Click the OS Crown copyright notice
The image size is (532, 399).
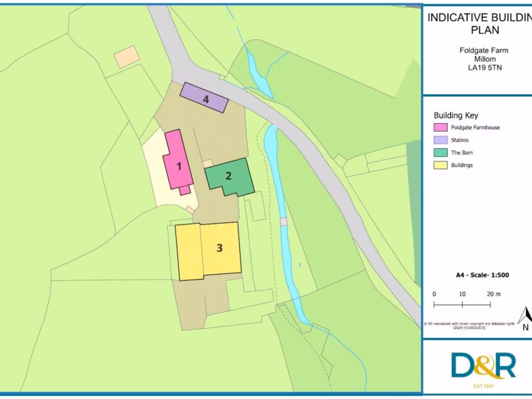(470, 325)
